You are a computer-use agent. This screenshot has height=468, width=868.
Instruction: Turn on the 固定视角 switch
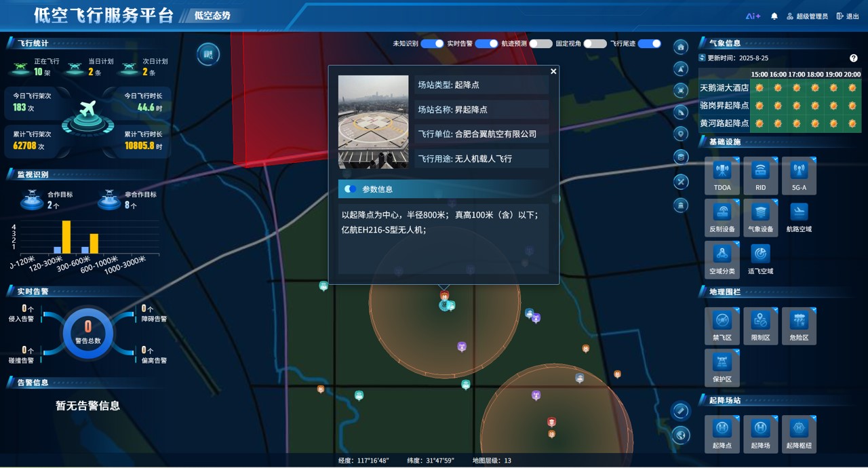point(595,43)
